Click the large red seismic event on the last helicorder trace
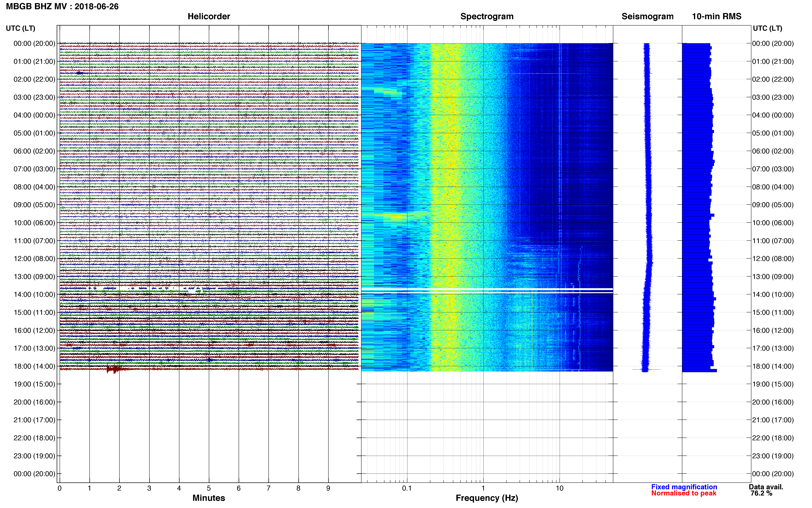This screenshot has height=508, width=812. [x=114, y=369]
